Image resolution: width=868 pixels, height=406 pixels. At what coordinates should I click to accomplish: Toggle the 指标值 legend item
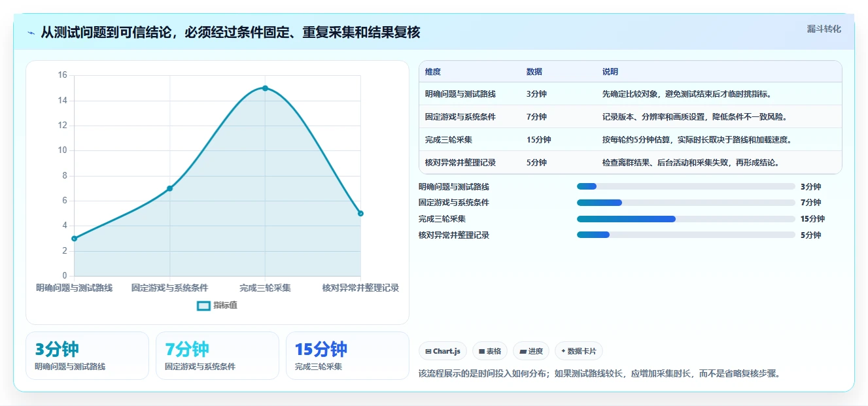click(217, 305)
